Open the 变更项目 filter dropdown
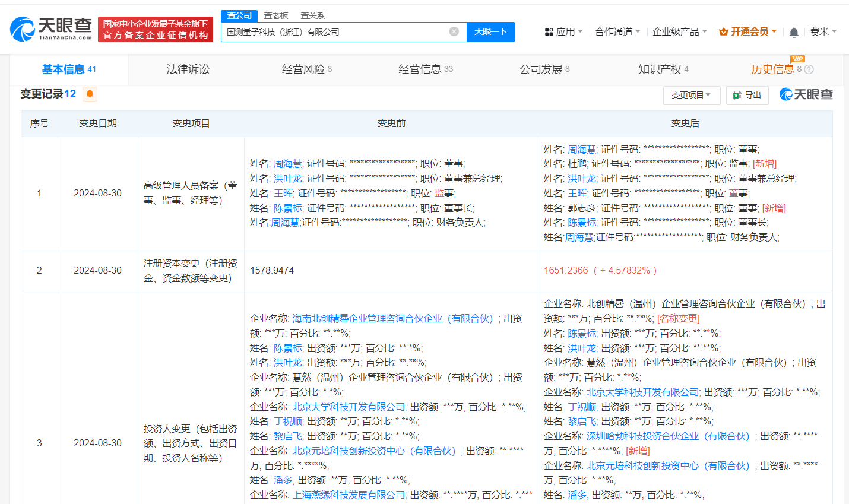Viewport: 849px width, 504px height. click(691, 95)
